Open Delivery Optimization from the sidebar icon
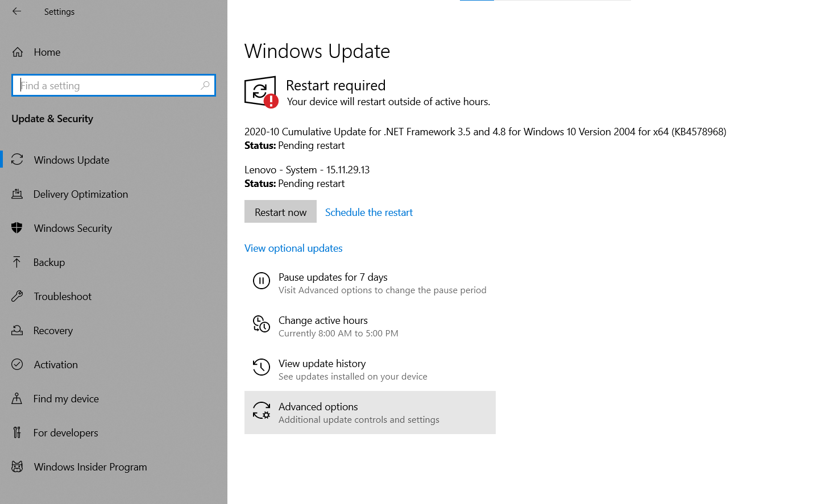This screenshot has width=838, height=504. coord(17,194)
